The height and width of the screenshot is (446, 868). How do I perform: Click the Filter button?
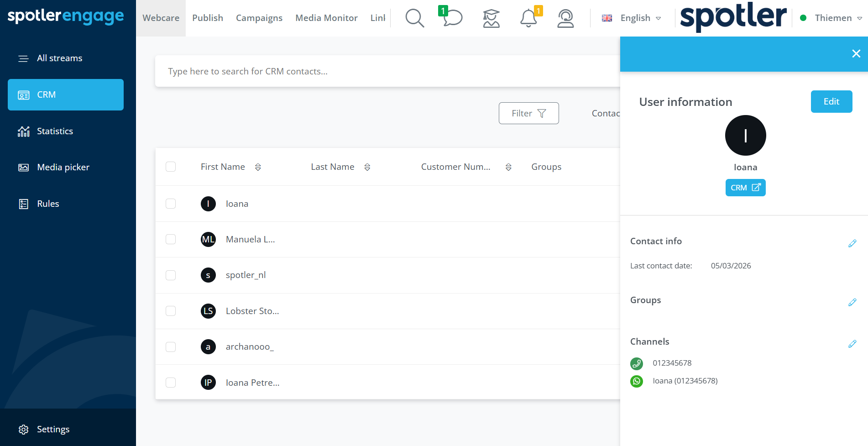pyautogui.click(x=528, y=113)
